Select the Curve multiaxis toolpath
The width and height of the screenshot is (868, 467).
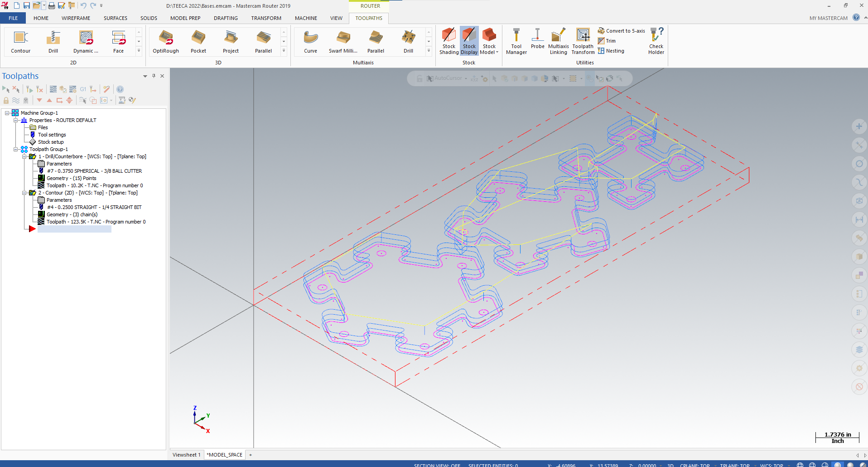click(310, 41)
